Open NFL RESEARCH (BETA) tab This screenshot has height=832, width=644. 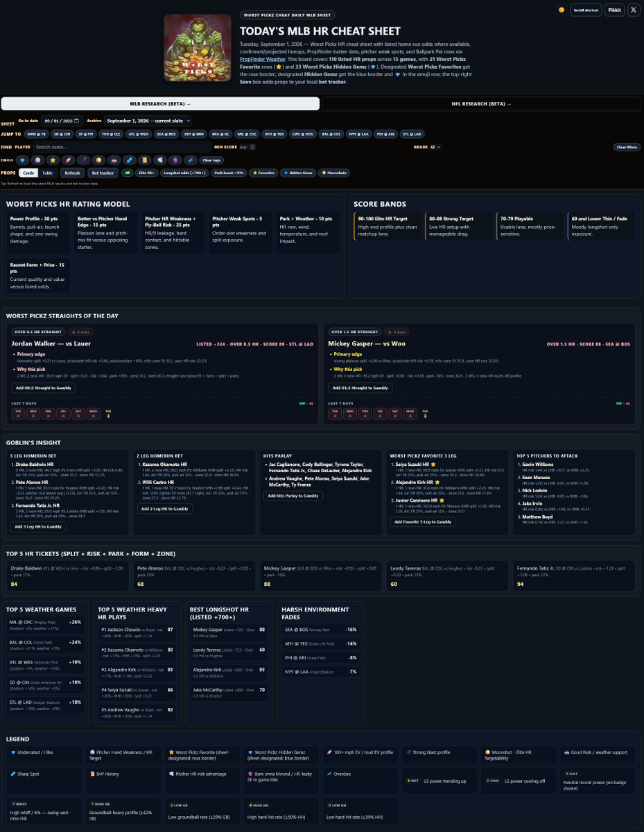tap(482, 103)
